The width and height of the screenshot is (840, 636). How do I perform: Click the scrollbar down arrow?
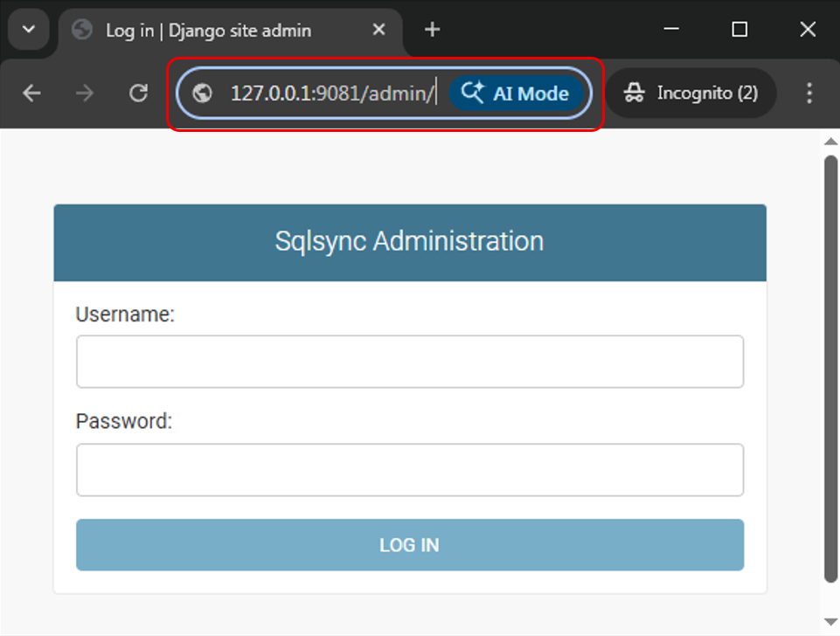coord(830,623)
